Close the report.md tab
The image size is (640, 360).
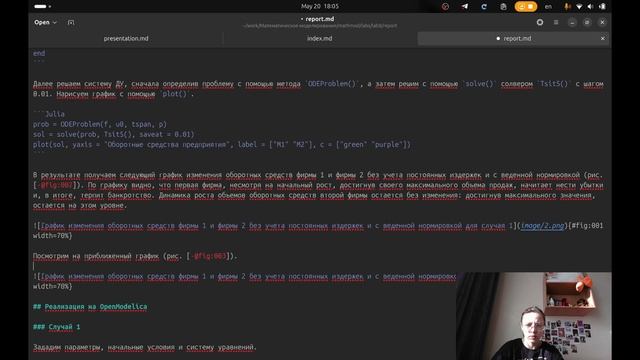click(602, 38)
